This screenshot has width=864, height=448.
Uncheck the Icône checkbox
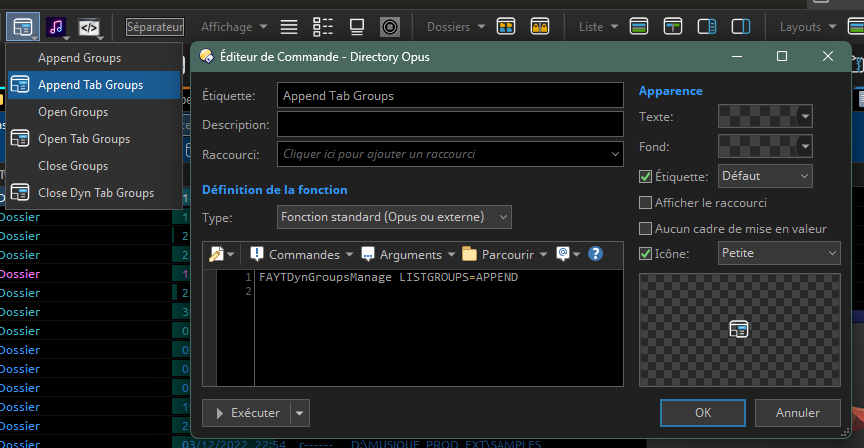click(x=645, y=253)
